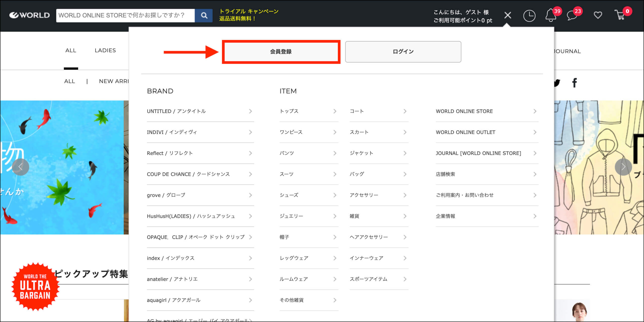The image size is (644, 322).
Task: Open HusHusH(LADIES) brand
Action: (200, 216)
